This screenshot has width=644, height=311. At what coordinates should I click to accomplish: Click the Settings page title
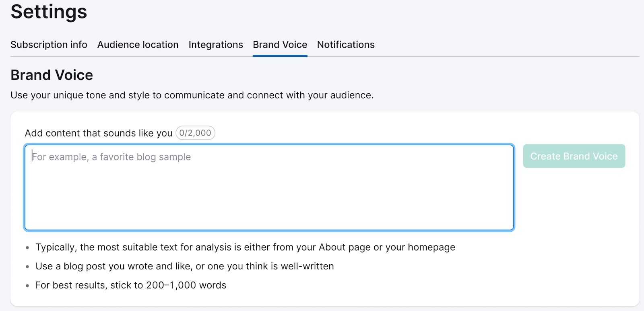coord(49,12)
